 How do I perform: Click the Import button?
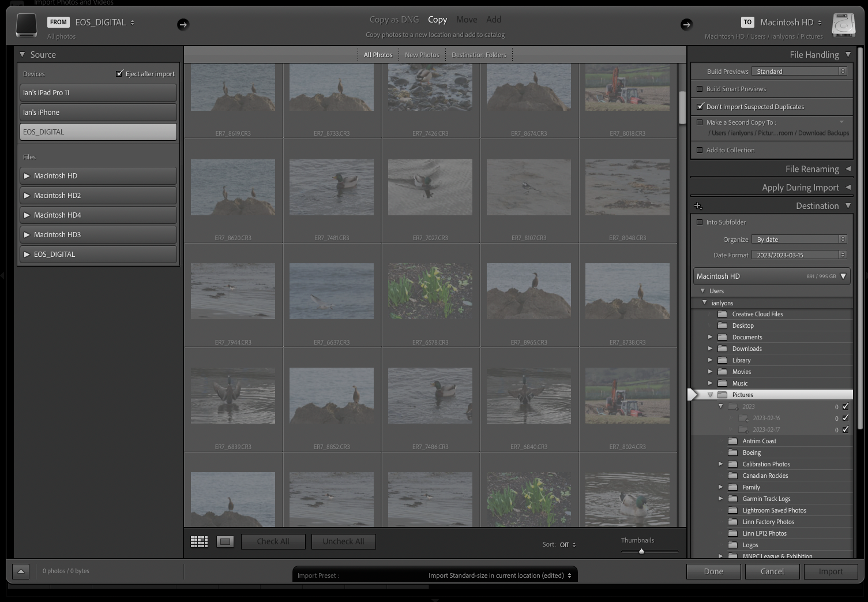coord(831,571)
